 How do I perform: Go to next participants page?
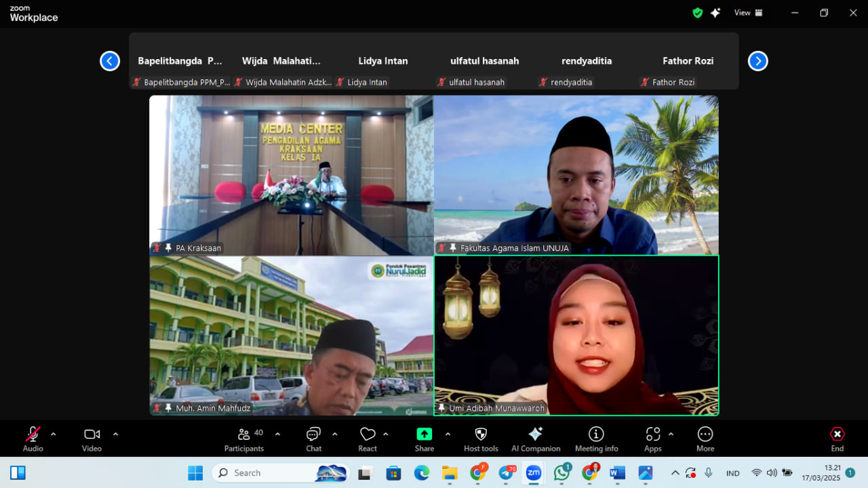click(x=758, y=61)
